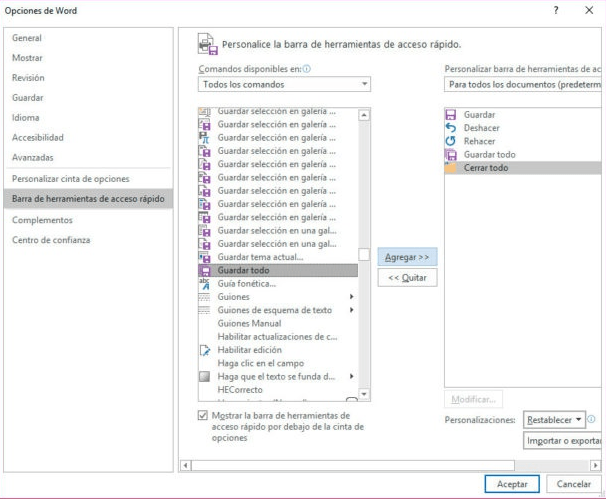Click the Guardar todo icon in left list
Viewport: 606px width, 499px height.
pyautogui.click(x=205, y=271)
